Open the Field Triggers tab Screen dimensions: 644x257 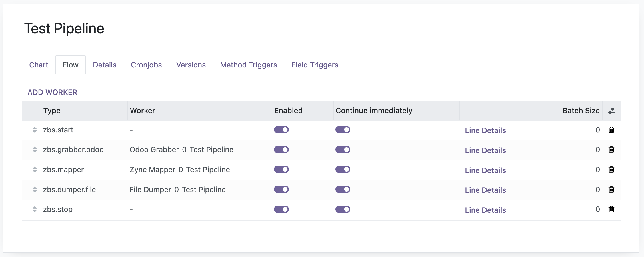[315, 65]
